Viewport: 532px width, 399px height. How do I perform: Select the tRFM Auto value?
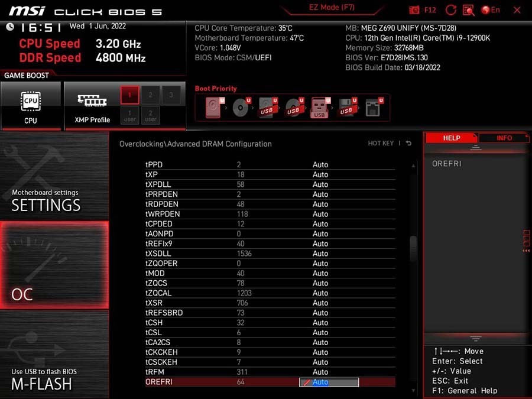[x=320, y=372]
